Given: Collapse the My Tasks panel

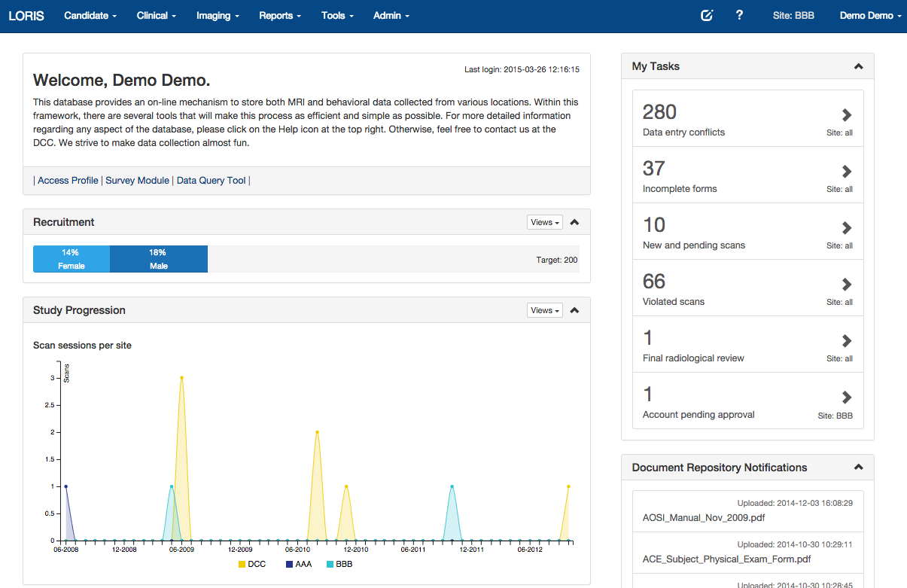Looking at the screenshot, I should [858, 66].
